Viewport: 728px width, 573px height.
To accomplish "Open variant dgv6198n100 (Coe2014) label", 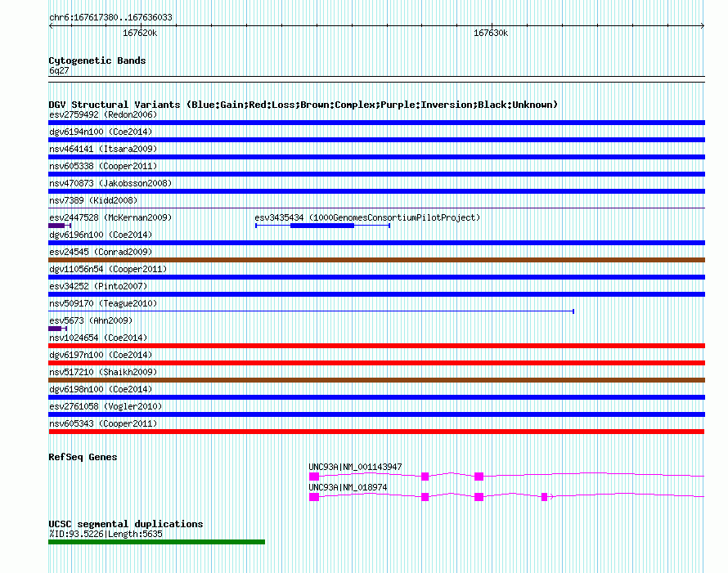I will click(x=101, y=389).
